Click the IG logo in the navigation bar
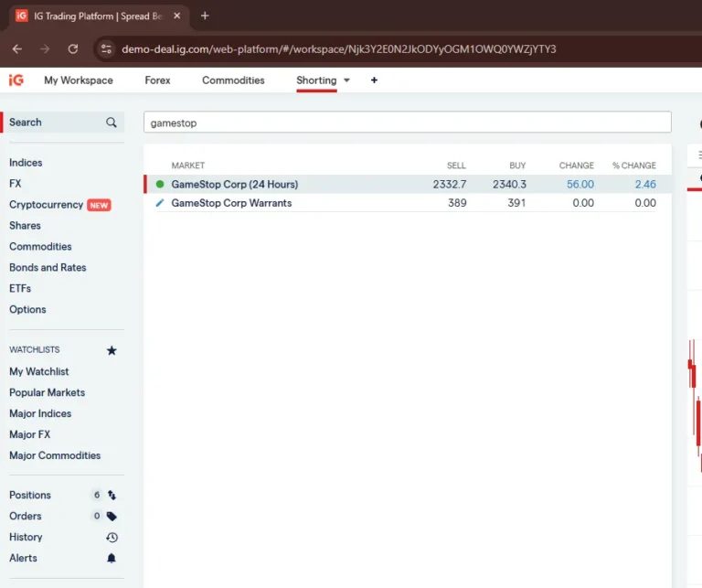 (16, 80)
